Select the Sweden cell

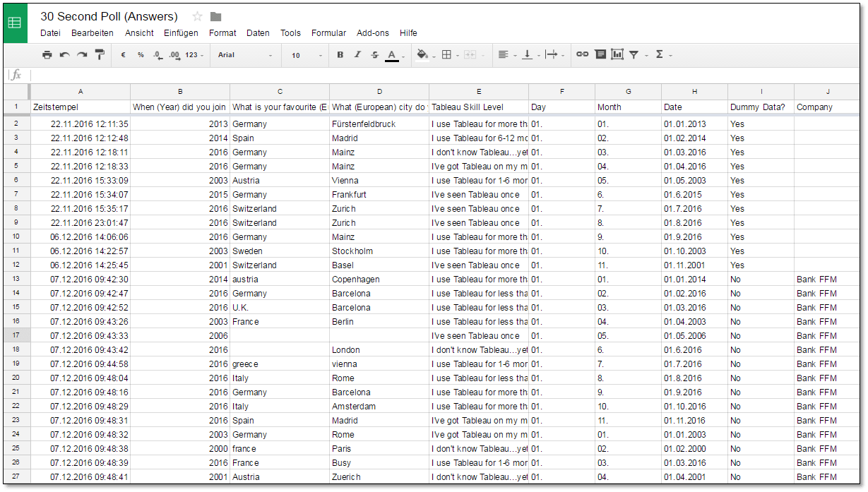pyautogui.click(x=280, y=251)
